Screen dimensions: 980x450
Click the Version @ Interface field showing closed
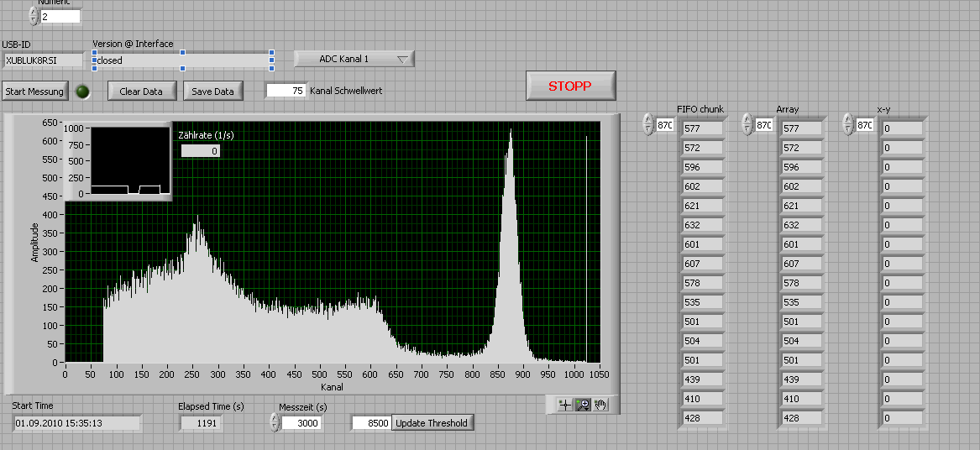[181, 60]
